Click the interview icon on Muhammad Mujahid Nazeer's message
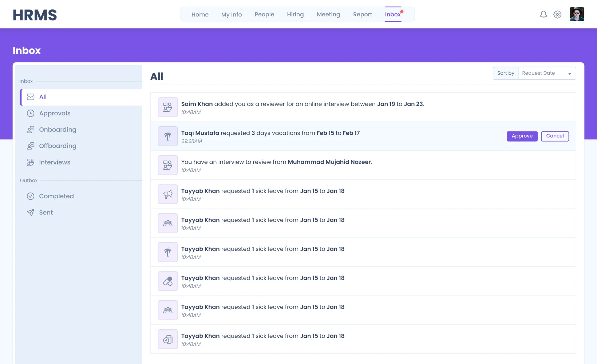Screen dimensions: 597x364 168,165
